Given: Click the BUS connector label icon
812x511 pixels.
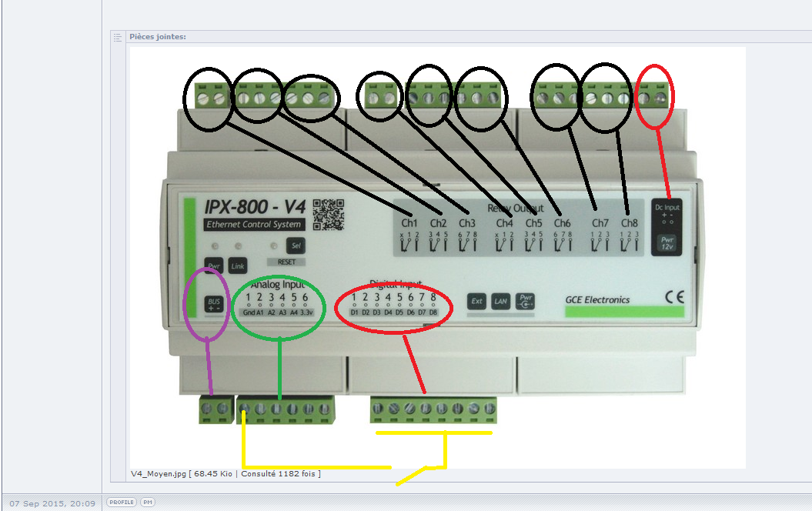Looking at the screenshot, I should [214, 304].
